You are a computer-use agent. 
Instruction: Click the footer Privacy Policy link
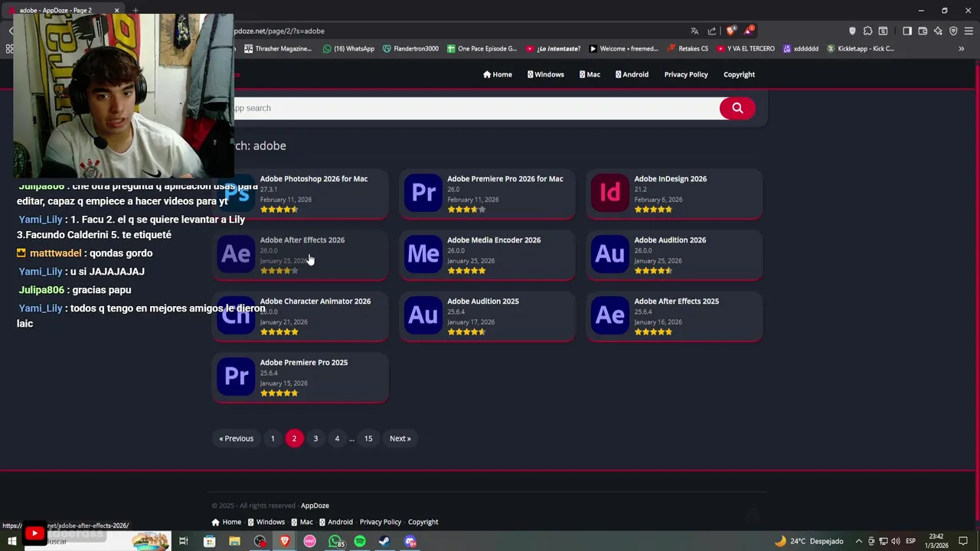pos(381,522)
